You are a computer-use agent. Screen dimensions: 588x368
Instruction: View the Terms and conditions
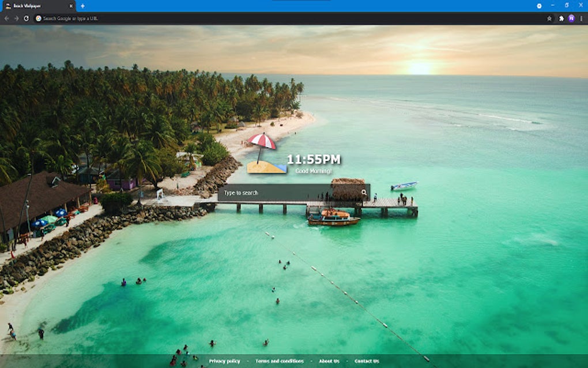pos(281,360)
